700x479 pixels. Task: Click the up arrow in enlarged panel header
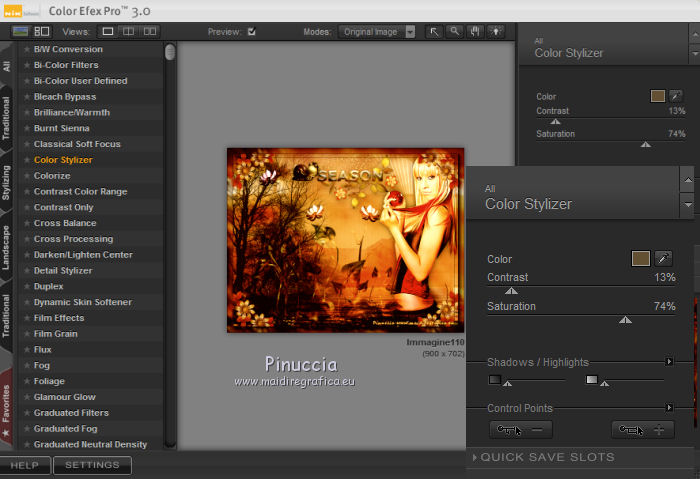pyautogui.click(x=688, y=180)
